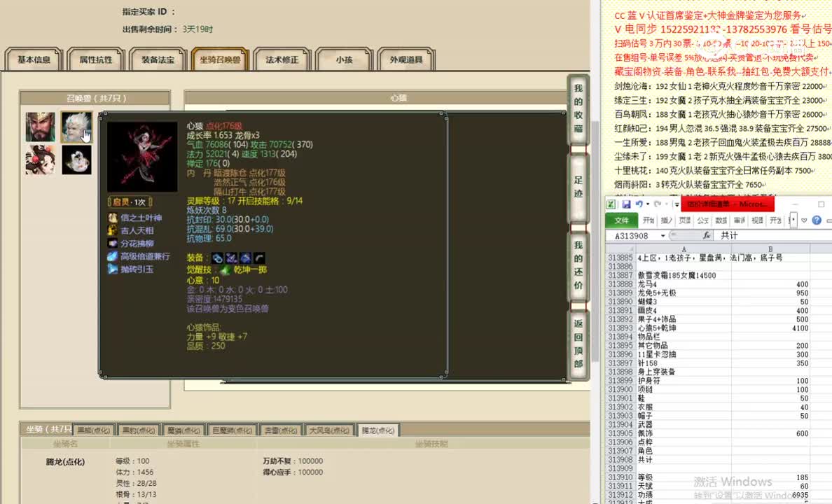Image resolution: width=832 pixels, height=504 pixels.
Task: Click the Excel application icon
Action: tap(611, 204)
